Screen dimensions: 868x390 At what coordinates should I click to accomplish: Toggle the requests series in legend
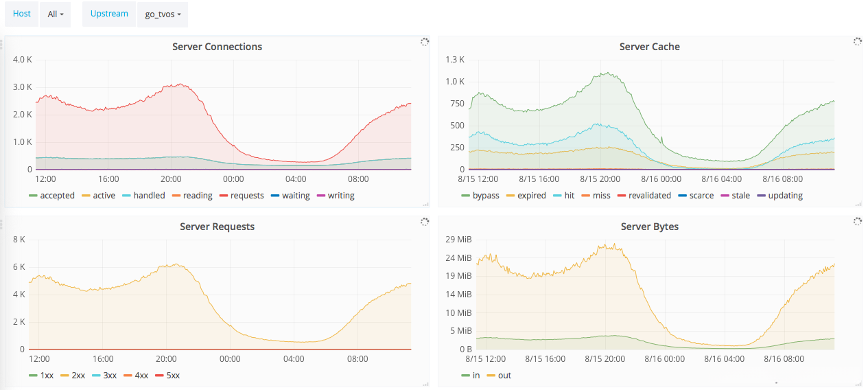click(247, 196)
